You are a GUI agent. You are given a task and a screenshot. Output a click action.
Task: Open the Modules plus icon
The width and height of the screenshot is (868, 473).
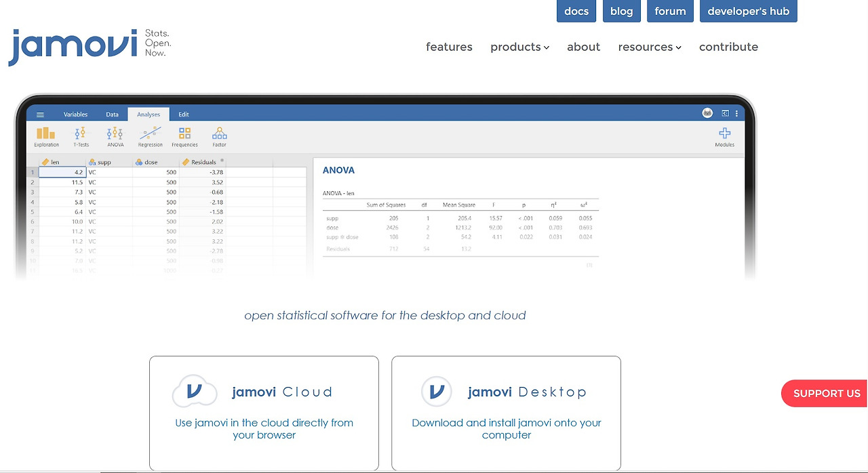[724, 137]
